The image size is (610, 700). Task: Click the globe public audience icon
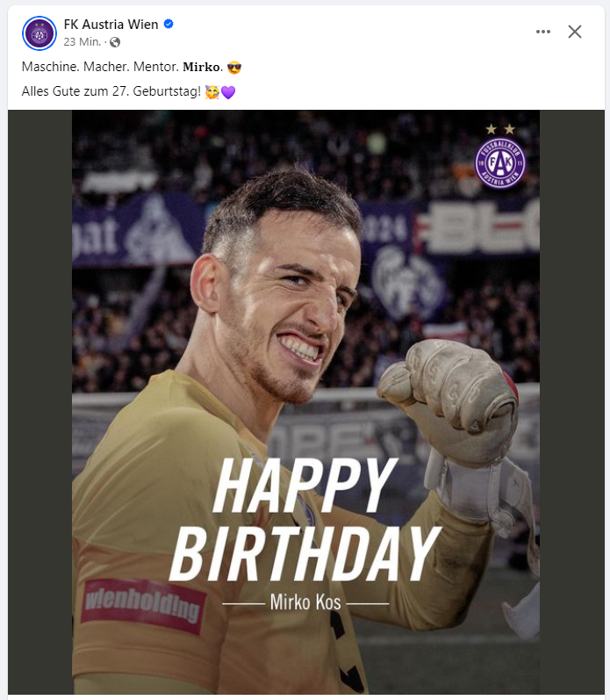(x=115, y=42)
